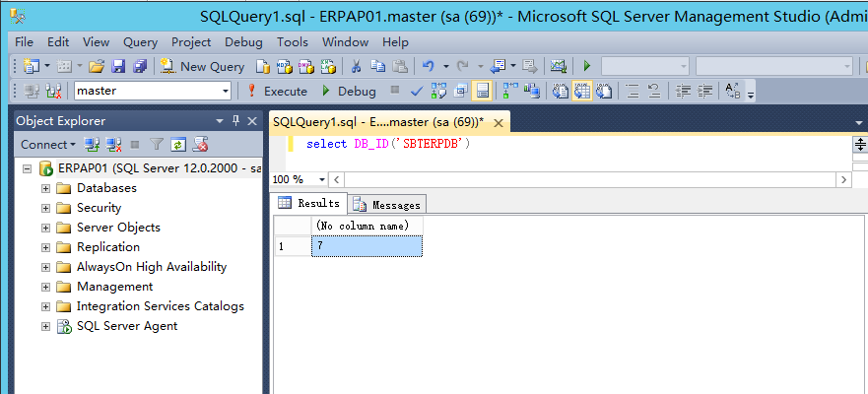Screen dimensions: 868x394
Task: Select the Management tree item
Action: pyautogui.click(x=114, y=287)
